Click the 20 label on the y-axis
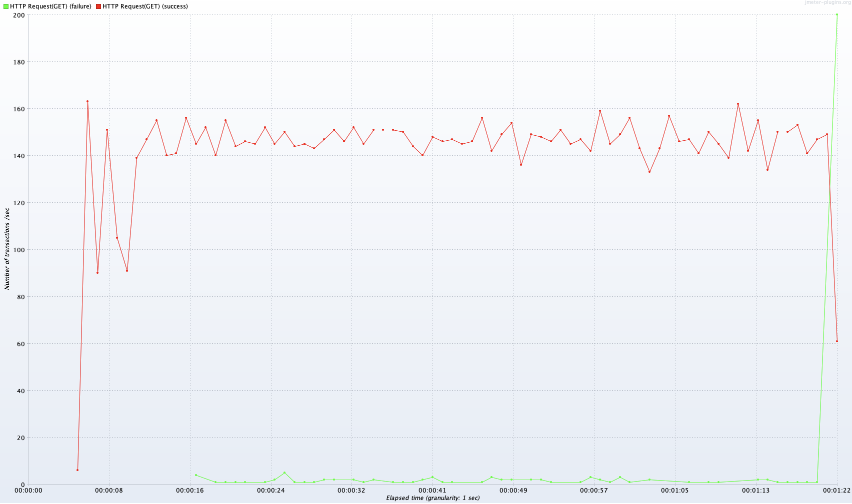852x504 pixels. coord(21,438)
